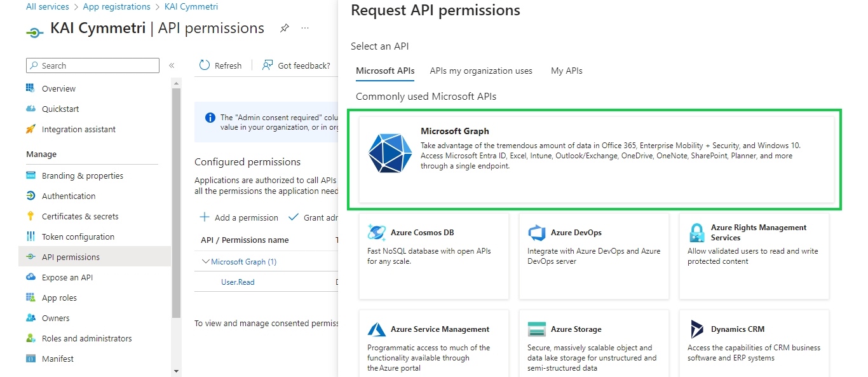
Task: Select the Microsoft Graph API card
Action: 596,160
